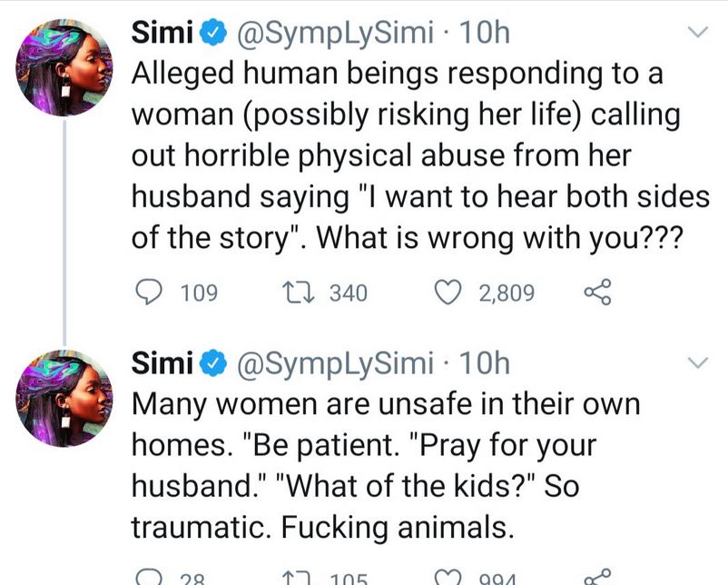Screen dimensions: 728x585
Task: Click the 10h timestamp on the "Alleged human beings" tweet
Action: (x=485, y=35)
